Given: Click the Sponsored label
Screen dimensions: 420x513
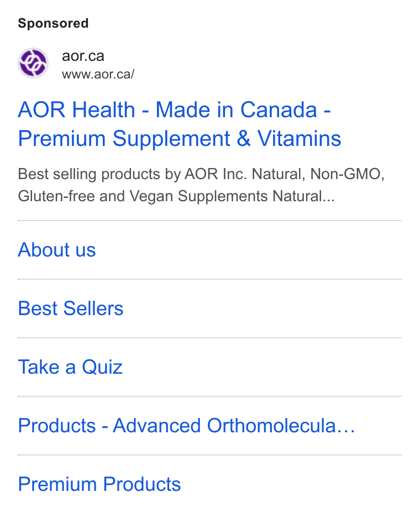Looking at the screenshot, I should pos(53,23).
